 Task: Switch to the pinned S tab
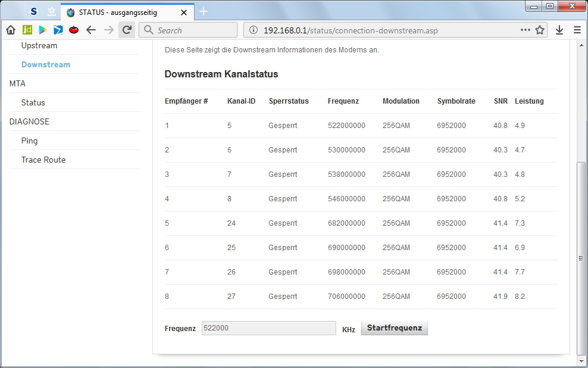coord(33,12)
